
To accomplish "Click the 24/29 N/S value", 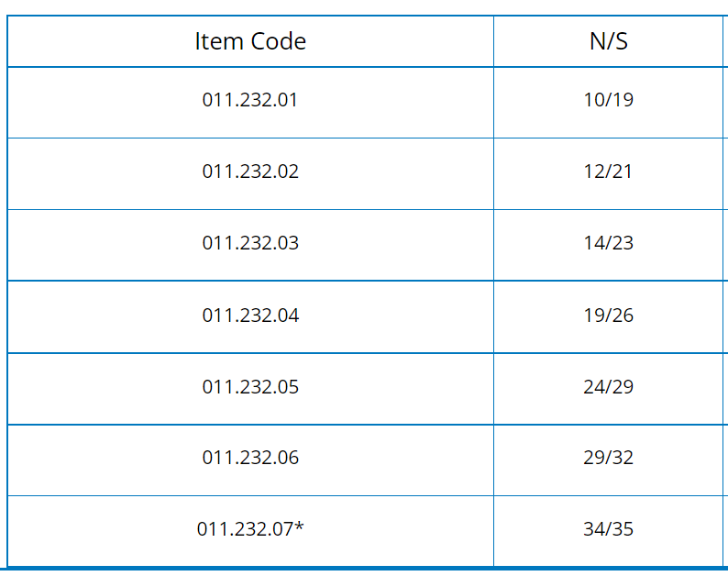I will (608, 387).
